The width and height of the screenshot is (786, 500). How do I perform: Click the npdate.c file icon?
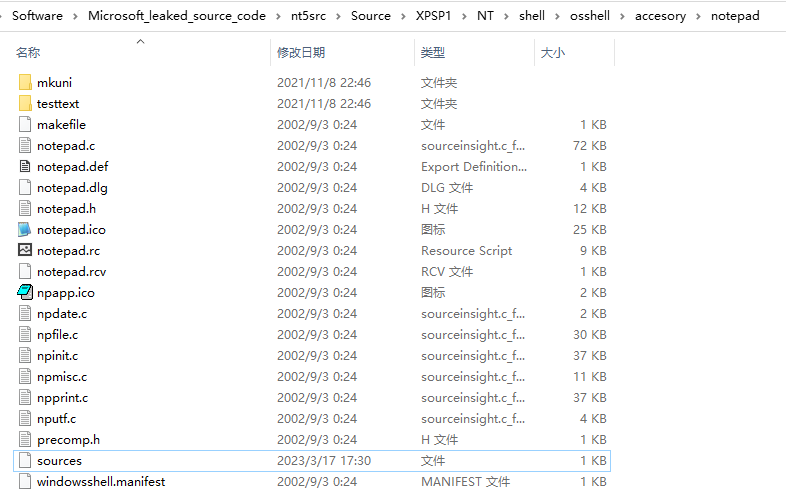pyautogui.click(x=25, y=313)
